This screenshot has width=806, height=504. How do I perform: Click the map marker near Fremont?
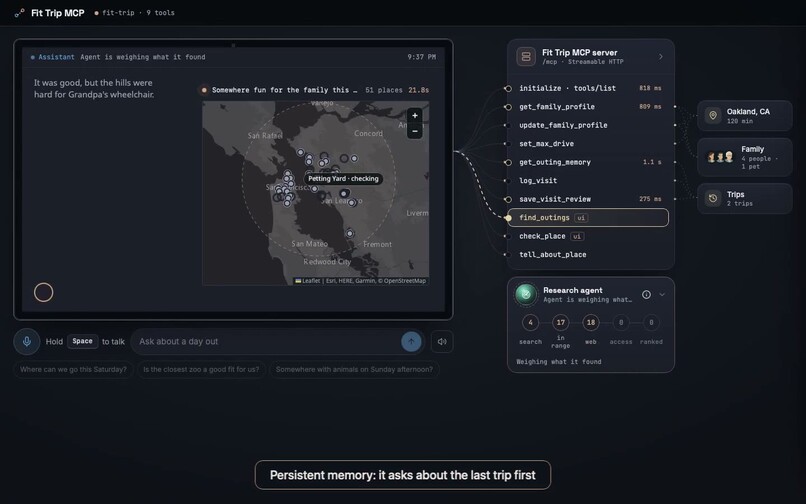350,233
